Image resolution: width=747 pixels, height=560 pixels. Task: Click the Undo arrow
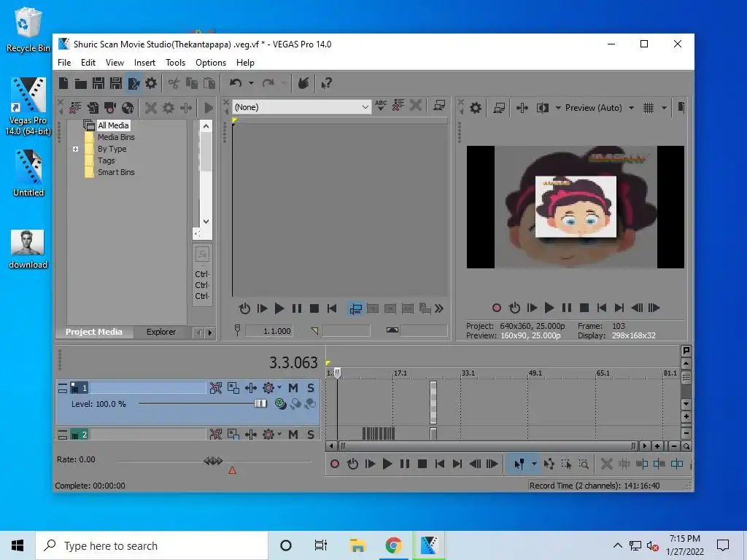(236, 83)
